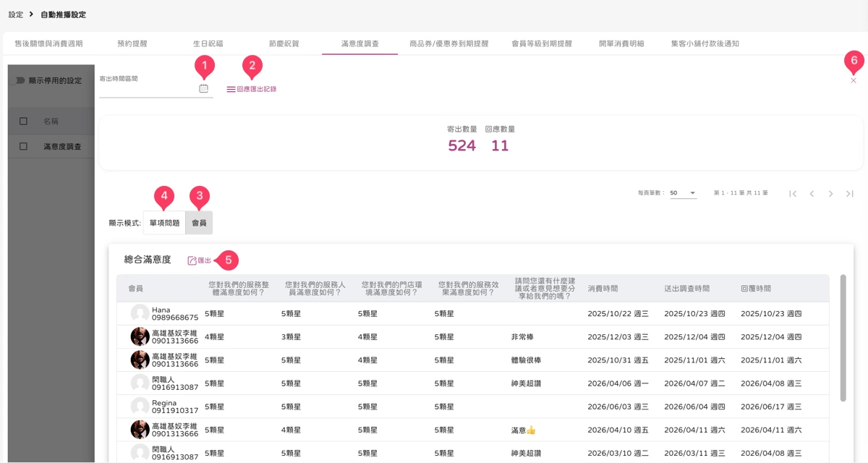Click Hana's member avatar
Viewport: 868px width, 463px height.
[x=140, y=313]
